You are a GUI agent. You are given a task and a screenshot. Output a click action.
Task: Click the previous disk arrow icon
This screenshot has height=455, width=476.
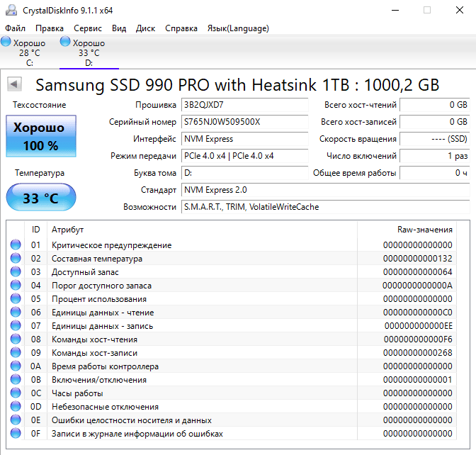(14, 84)
